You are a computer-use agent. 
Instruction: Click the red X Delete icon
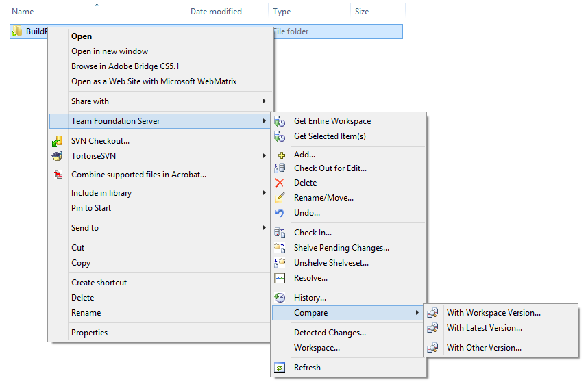click(280, 183)
